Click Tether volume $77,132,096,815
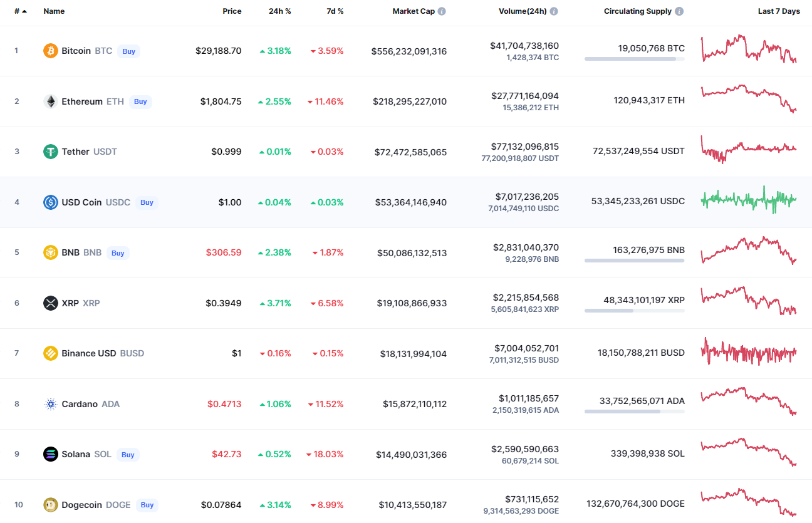812x523 pixels. (525, 147)
